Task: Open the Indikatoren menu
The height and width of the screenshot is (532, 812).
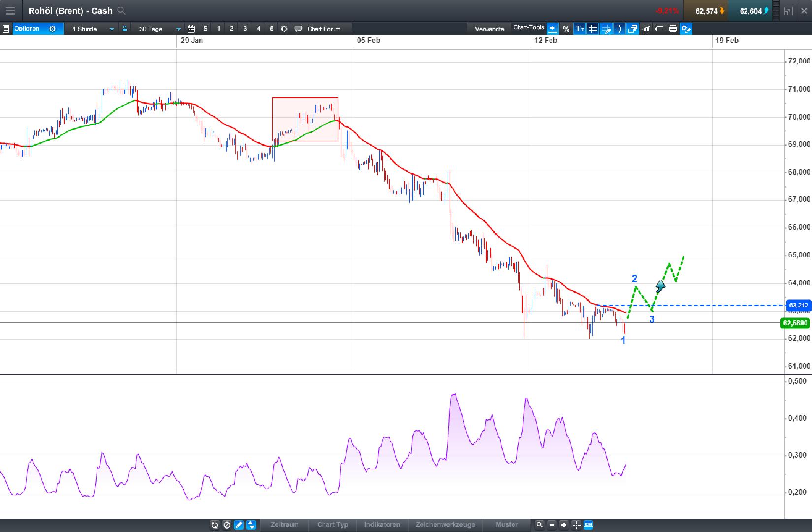Action: click(382, 525)
